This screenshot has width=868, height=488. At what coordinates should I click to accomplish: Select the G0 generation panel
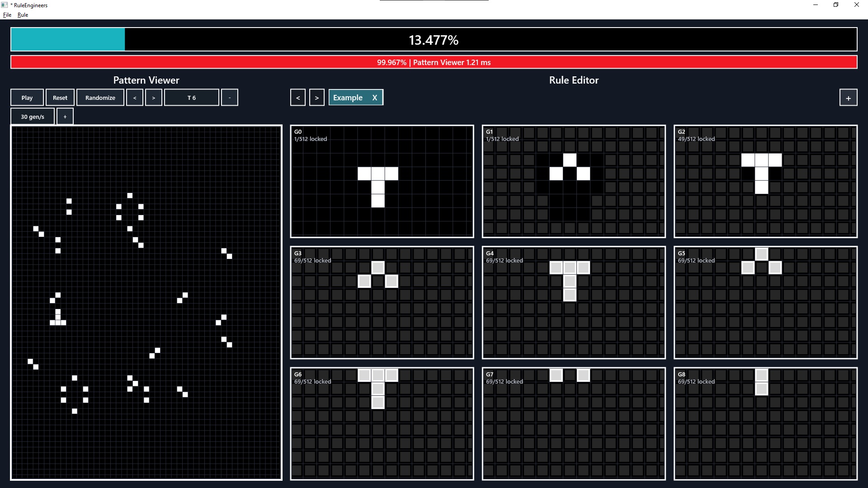click(x=382, y=181)
